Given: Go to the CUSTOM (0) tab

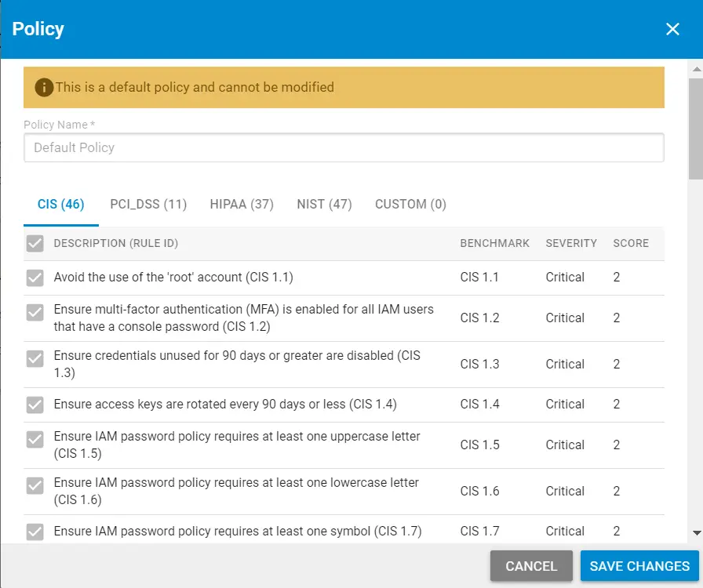Looking at the screenshot, I should point(410,205).
